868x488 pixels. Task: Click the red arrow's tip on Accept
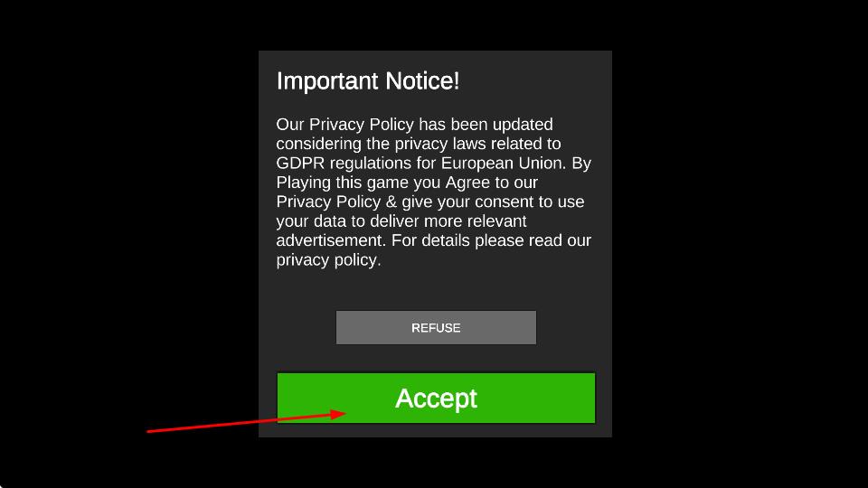[344, 413]
